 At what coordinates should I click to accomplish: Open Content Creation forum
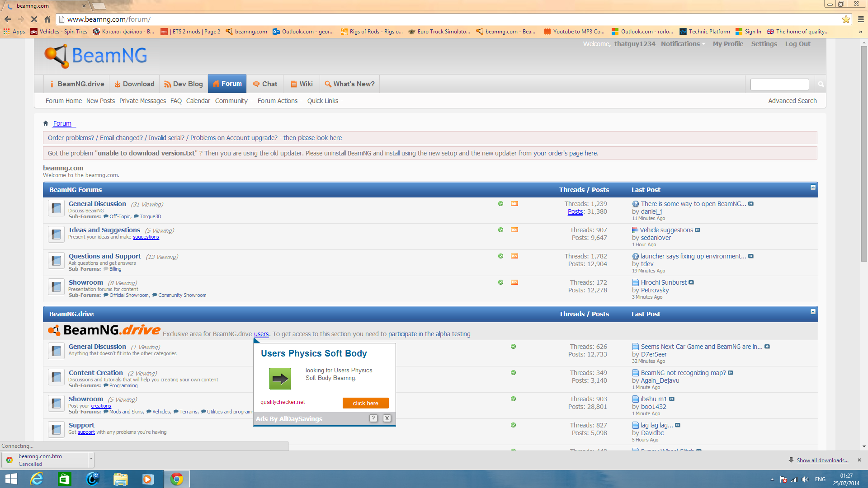[95, 373]
